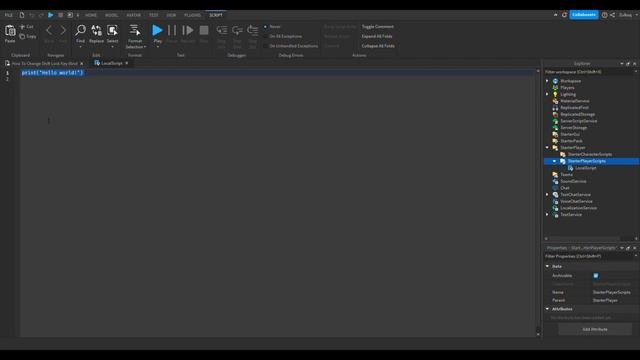This screenshot has width=640, height=360.
Task: Select the Never debug errors radio option
Action: 265,27
